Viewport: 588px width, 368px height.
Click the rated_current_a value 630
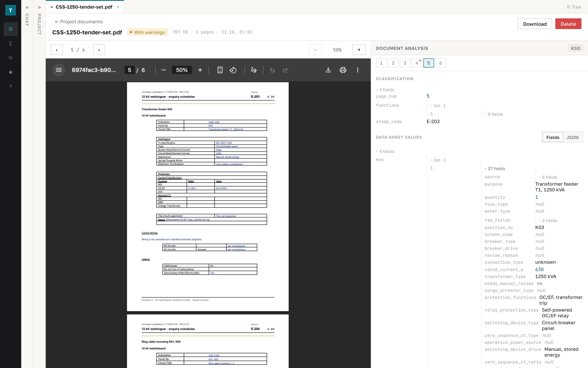[x=539, y=270]
